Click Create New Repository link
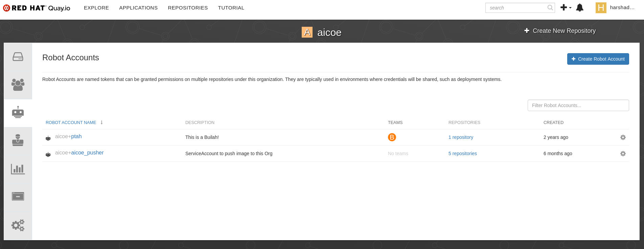This screenshot has width=644, height=249. 560,31
